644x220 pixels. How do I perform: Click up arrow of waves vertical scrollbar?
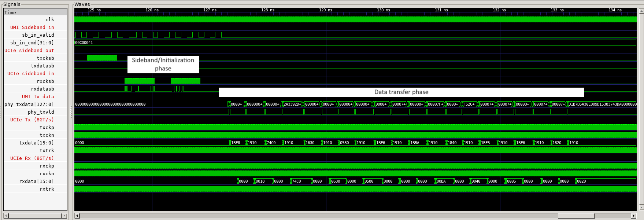pyautogui.click(x=641, y=11)
